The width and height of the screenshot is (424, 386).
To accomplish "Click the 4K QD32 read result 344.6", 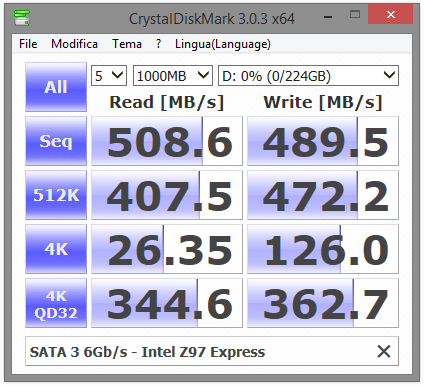I will point(167,303).
